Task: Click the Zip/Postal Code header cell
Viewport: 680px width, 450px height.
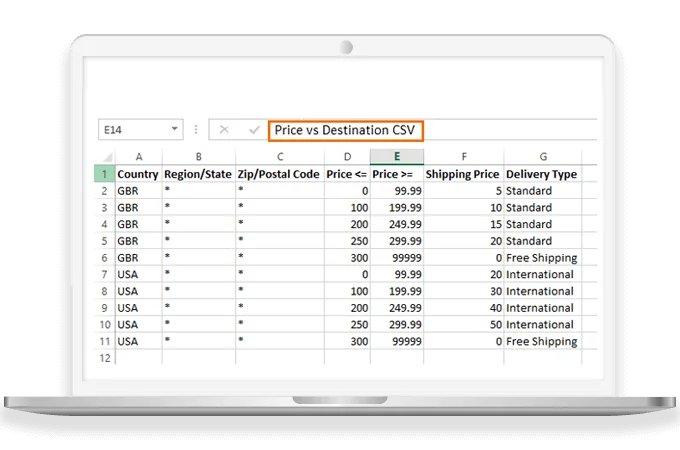Action: tap(279, 174)
